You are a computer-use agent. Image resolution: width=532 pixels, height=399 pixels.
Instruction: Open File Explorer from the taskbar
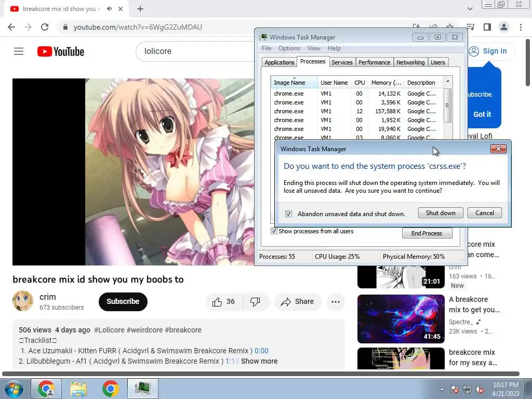pos(78,389)
